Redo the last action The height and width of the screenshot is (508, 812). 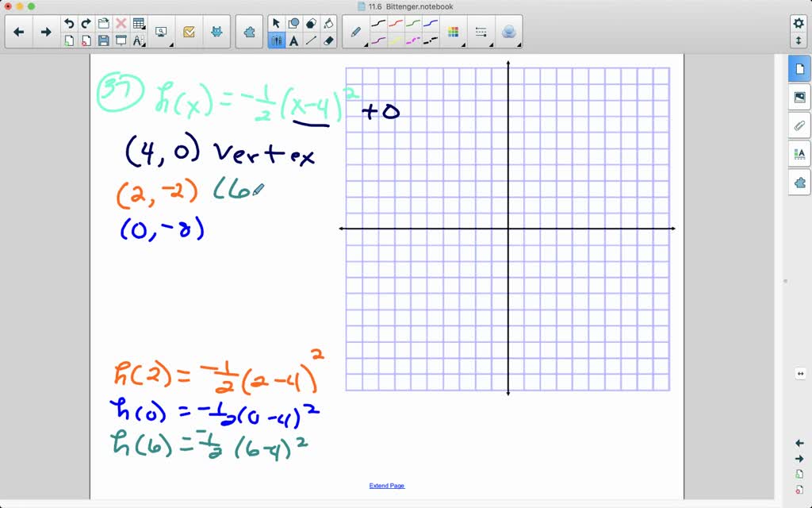point(84,22)
